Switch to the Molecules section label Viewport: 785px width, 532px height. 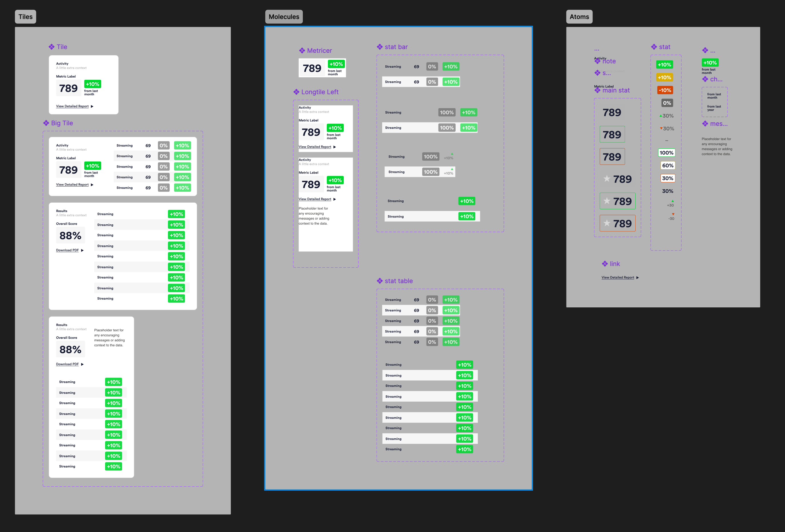pos(284,16)
